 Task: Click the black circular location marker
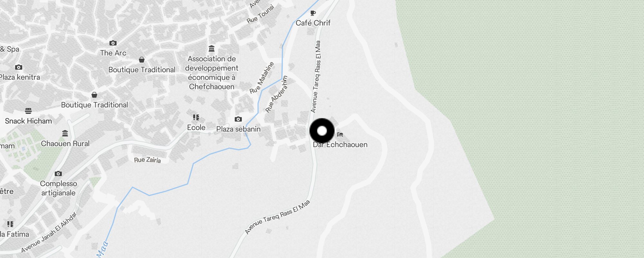click(322, 131)
